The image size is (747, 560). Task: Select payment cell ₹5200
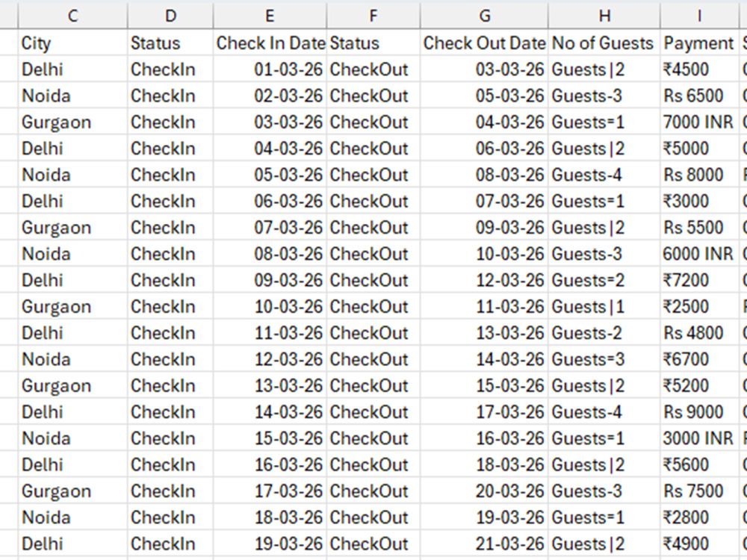(x=699, y=386)
